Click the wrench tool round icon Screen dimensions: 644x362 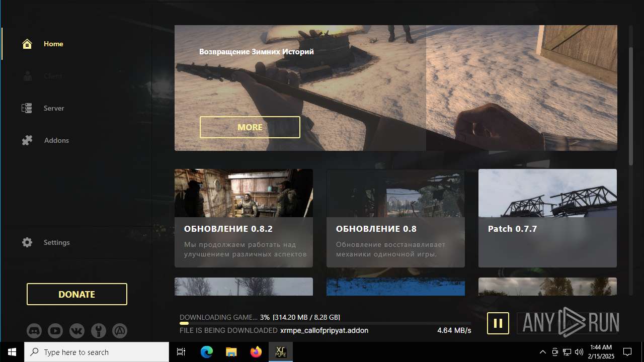click(x=99, y=331)
